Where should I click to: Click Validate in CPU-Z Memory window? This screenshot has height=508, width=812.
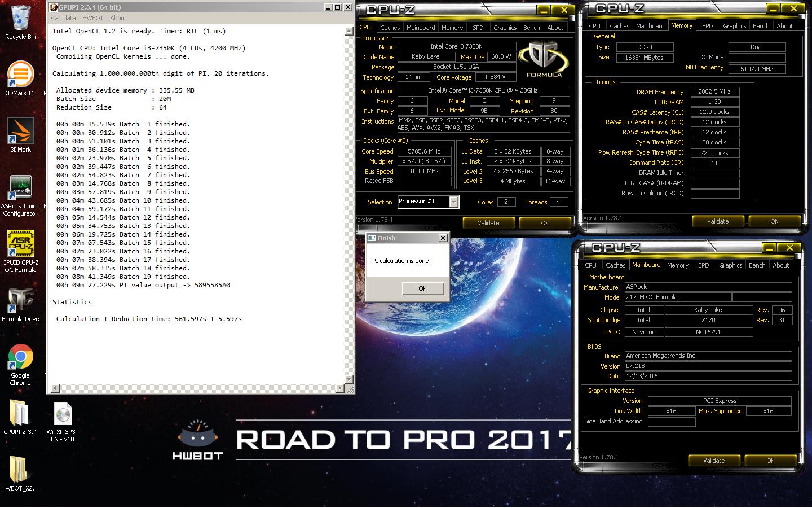[718, 221]
